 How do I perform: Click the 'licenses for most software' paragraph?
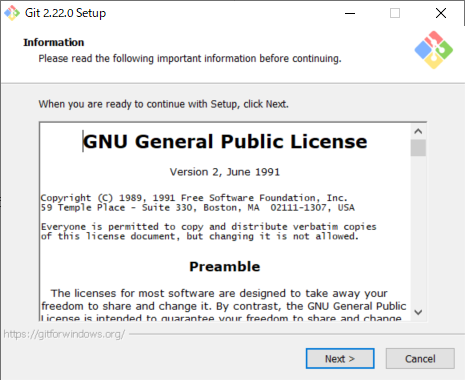point(223,304)
